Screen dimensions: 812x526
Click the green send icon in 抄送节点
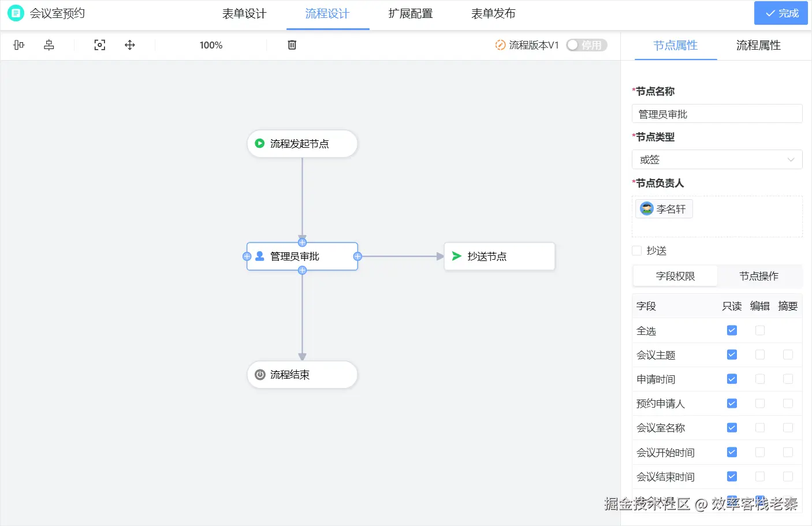(x=457, y=256)
